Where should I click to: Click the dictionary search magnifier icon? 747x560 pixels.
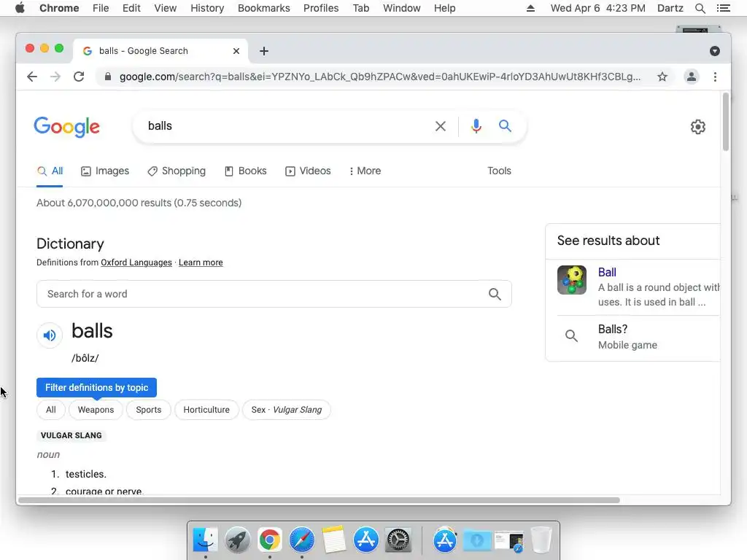[x=495, y=295]
